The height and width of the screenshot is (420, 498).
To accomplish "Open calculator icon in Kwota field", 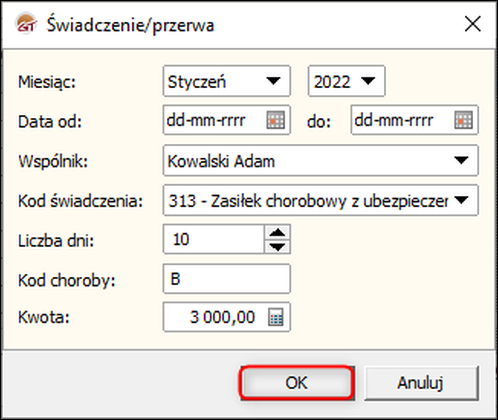I will pos(276,317).
